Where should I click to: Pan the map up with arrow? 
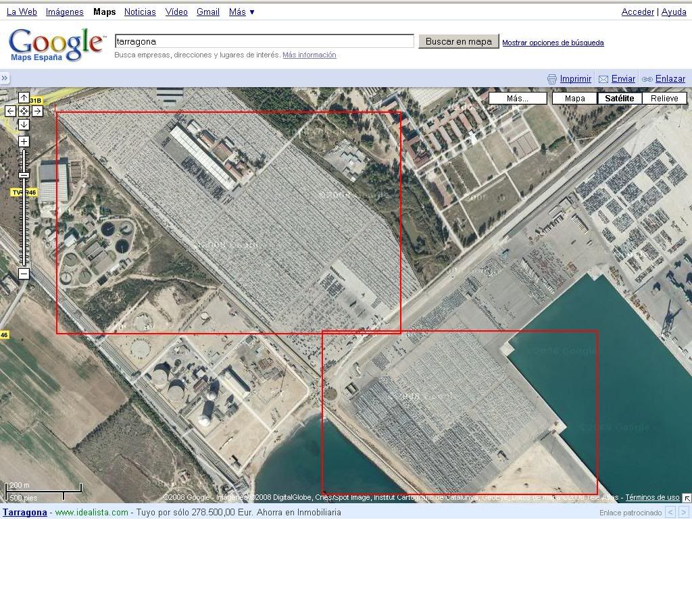click(24, 98)
